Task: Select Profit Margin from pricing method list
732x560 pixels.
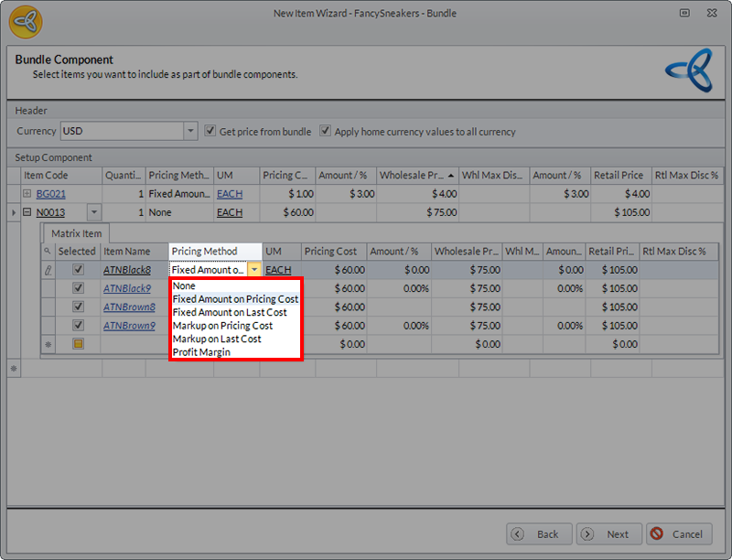Action: tap(201, 352)
